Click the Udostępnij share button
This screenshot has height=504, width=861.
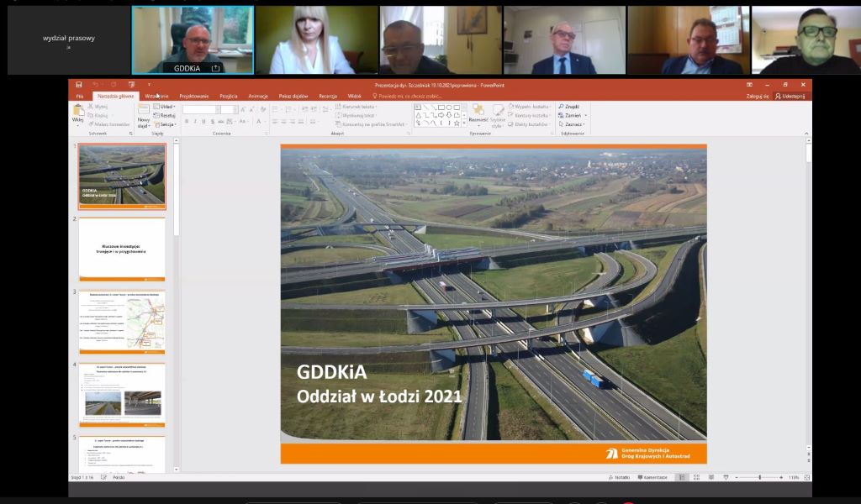[790, 96]
